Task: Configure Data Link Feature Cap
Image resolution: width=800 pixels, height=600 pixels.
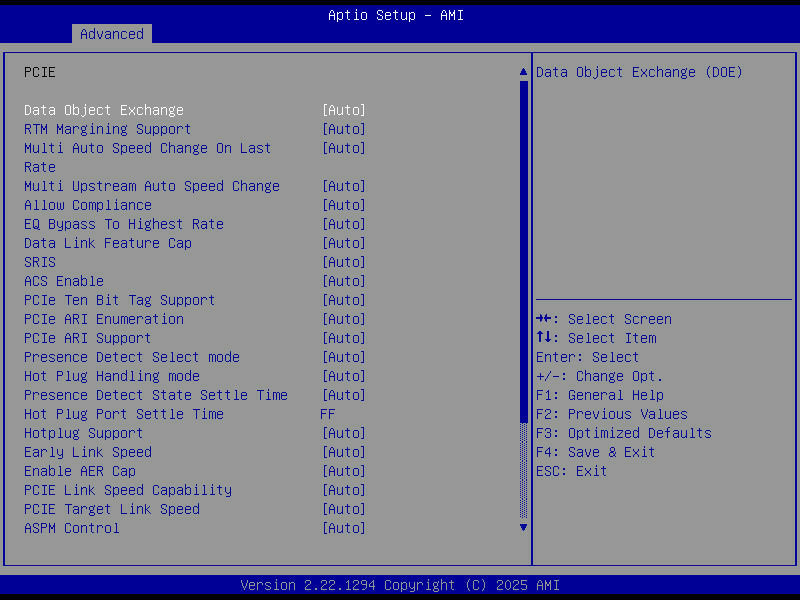Action: (108, 242)
